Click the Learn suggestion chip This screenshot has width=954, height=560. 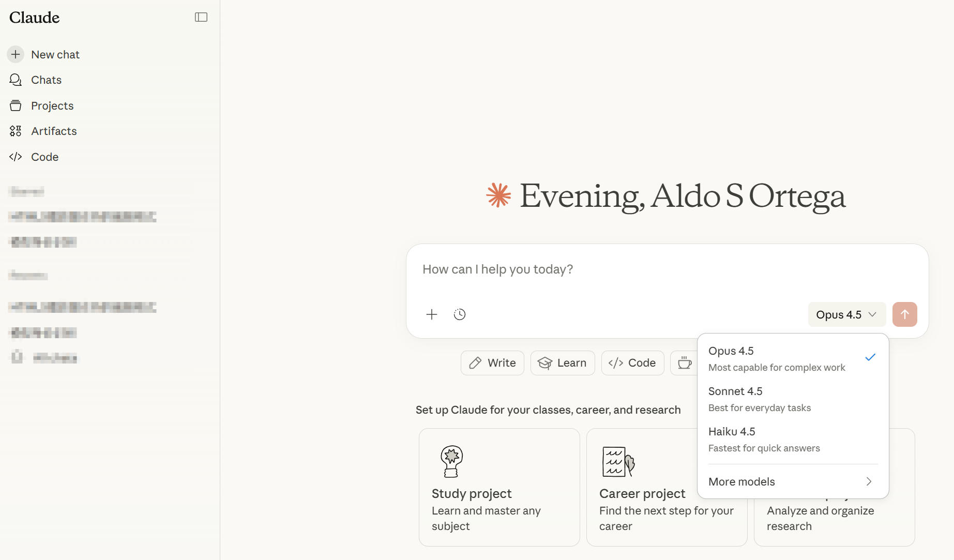[563, 363]
